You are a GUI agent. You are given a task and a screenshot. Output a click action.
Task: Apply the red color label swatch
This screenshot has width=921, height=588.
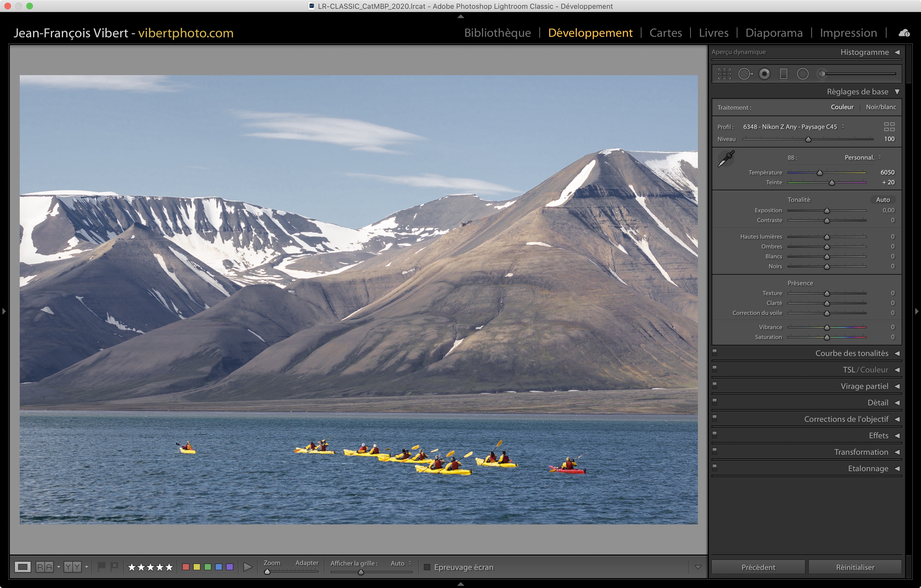[x=186, y=567]
